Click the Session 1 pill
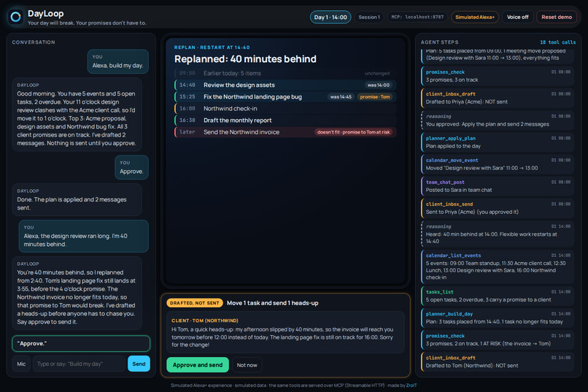Screen dimensions: 588x392 (x=369, y=18)
